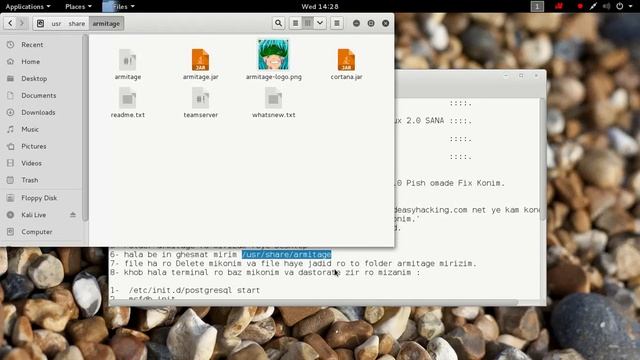Viewport: 640px width, 360px height.
Task: Switch to list view
Action: (296, 23)
